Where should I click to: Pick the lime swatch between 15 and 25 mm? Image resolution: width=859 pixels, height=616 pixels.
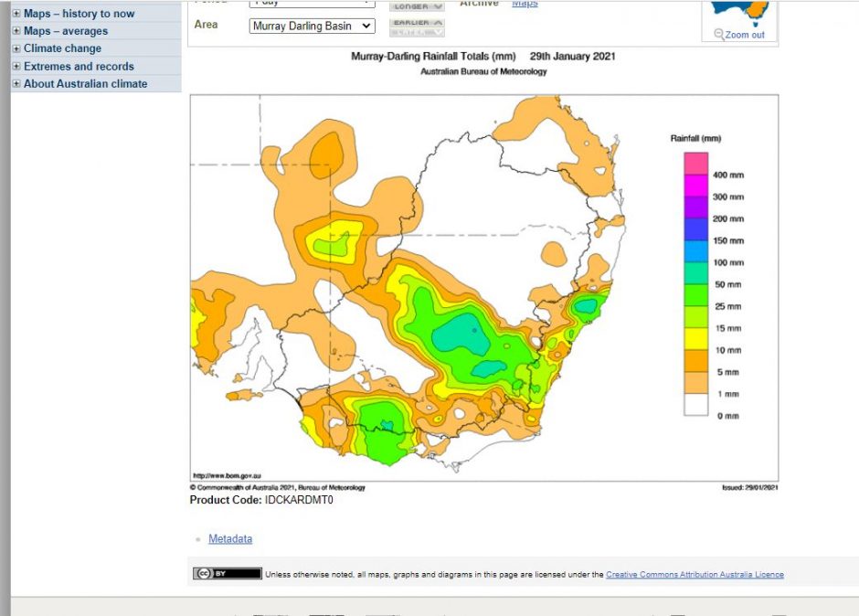pyautogui.click(x=695, y=317)
